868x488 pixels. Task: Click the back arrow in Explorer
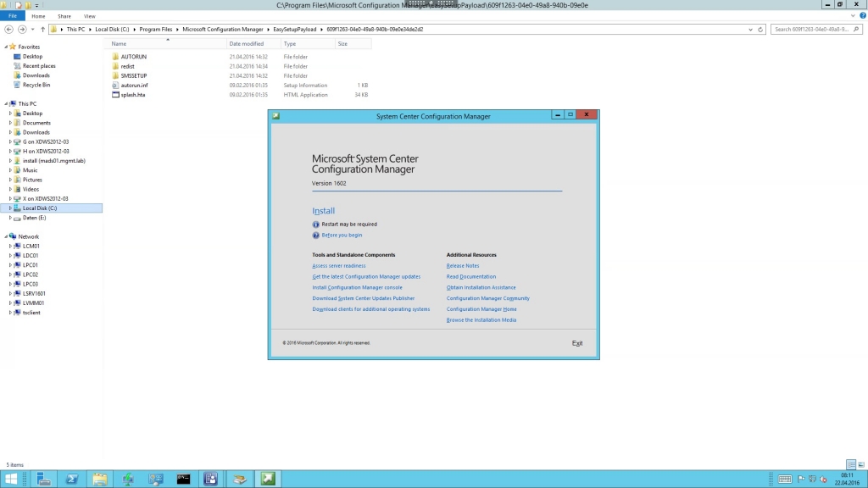[x=8, y=30]
